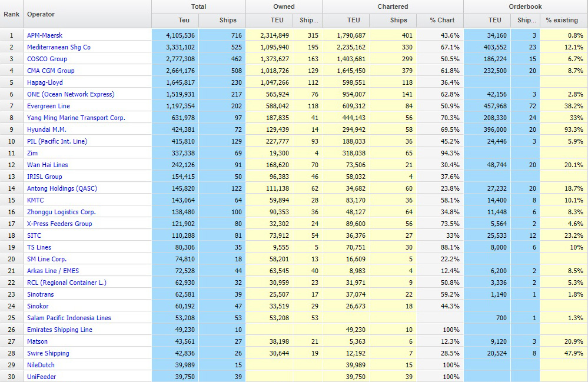The width and height of the screenshot is (588, 382).
Task: Open the ONE (Ocean Network Express) link
Action: coord(71,94)
